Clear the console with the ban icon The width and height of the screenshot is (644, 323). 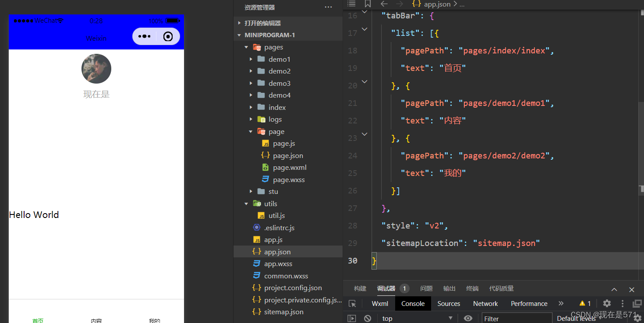[368, 318]
